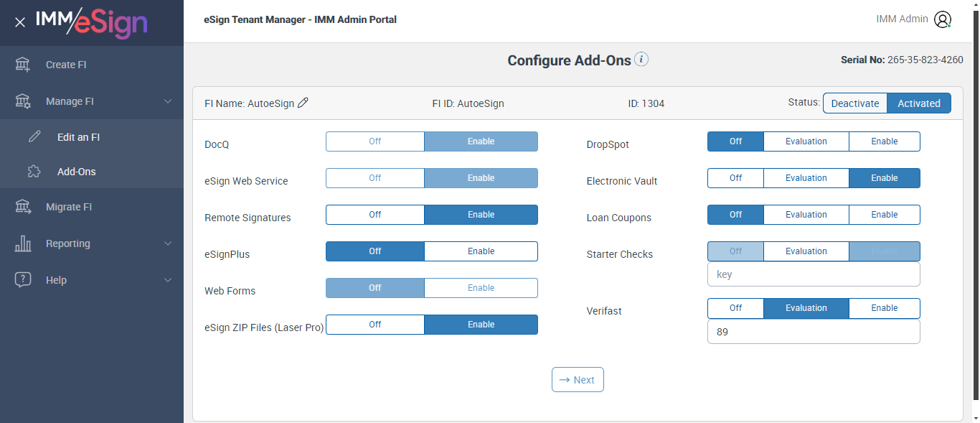The width and height of the screenshot is (980, 423).
Task: Click the Reporting bar chart icon
Action: click(23, 243)
